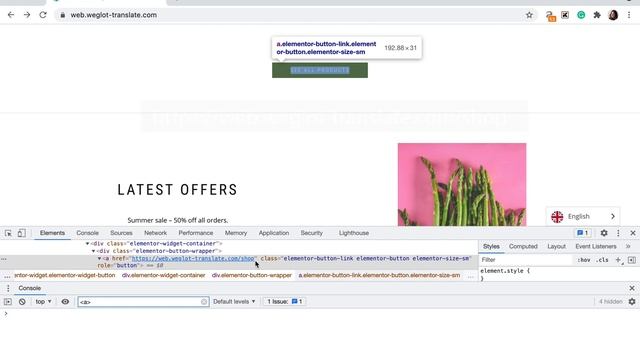Go back with the browser back arrow
This screenshot has height=360, width=640.
coord(11,15)
